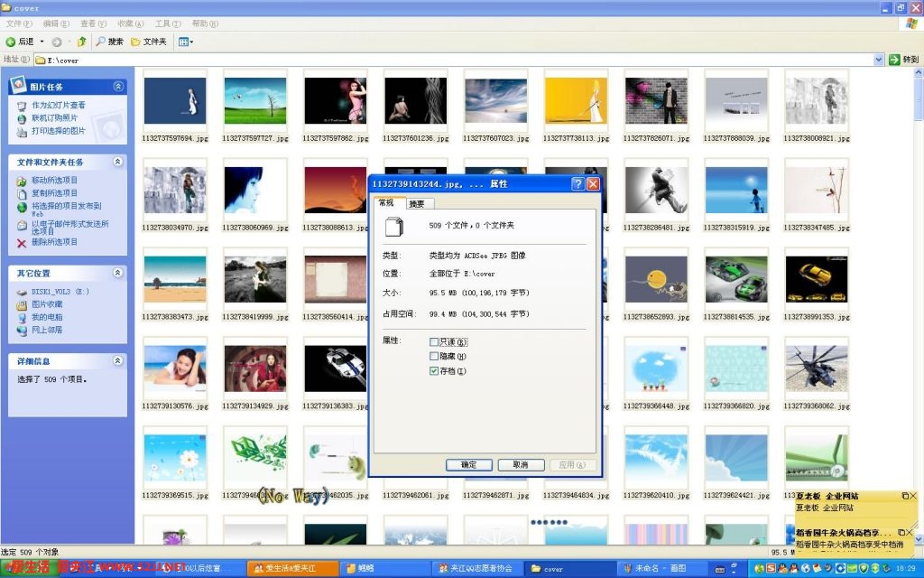Click View as slideshow (作为幻灯片查看) link
Screen dimensions: 924x578
click(59, 106)
